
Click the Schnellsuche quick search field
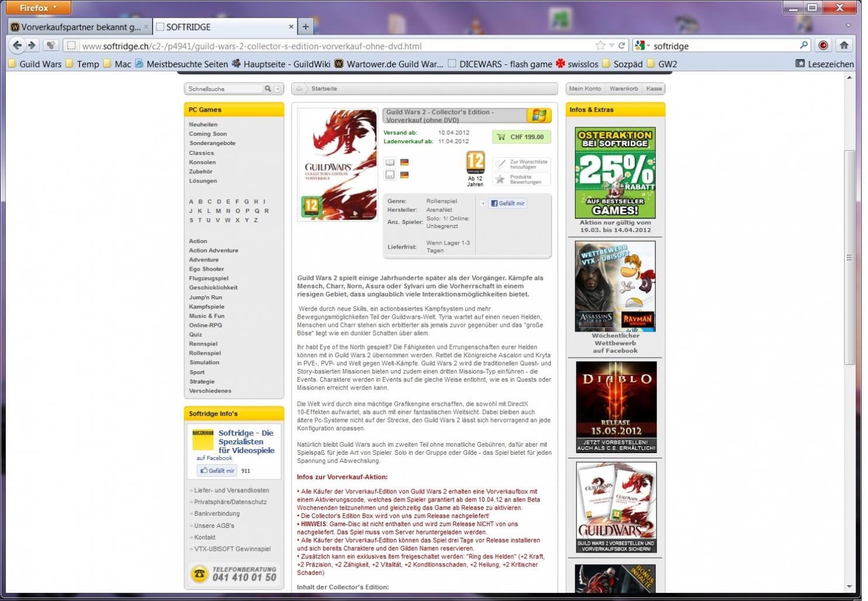[x=224, y=89]
